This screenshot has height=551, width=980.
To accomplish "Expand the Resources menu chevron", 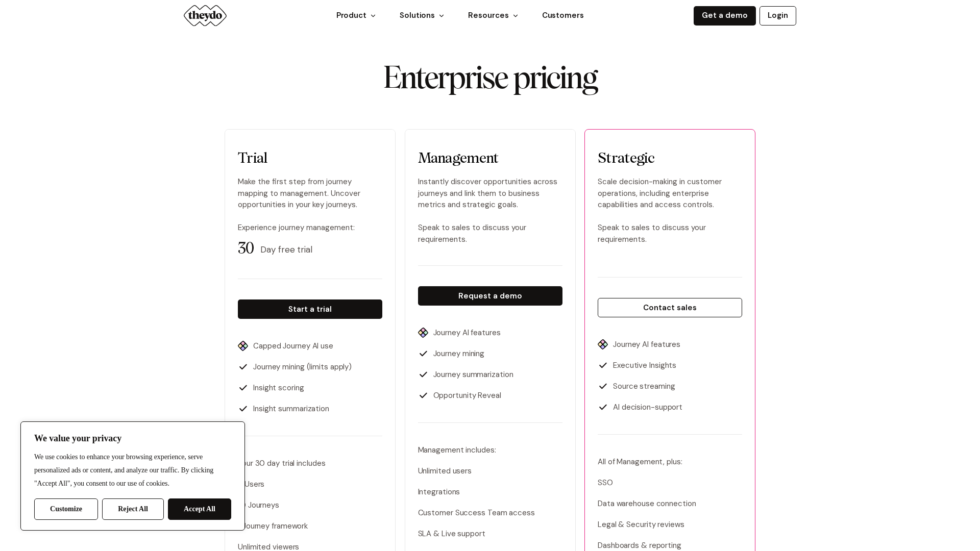I will 516,16.
